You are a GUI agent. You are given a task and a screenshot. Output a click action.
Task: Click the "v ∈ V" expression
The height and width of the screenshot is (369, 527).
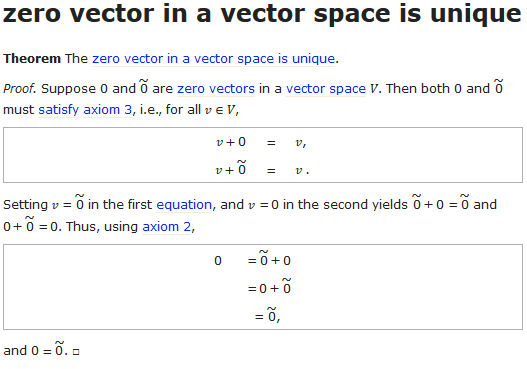click(220, 110)
